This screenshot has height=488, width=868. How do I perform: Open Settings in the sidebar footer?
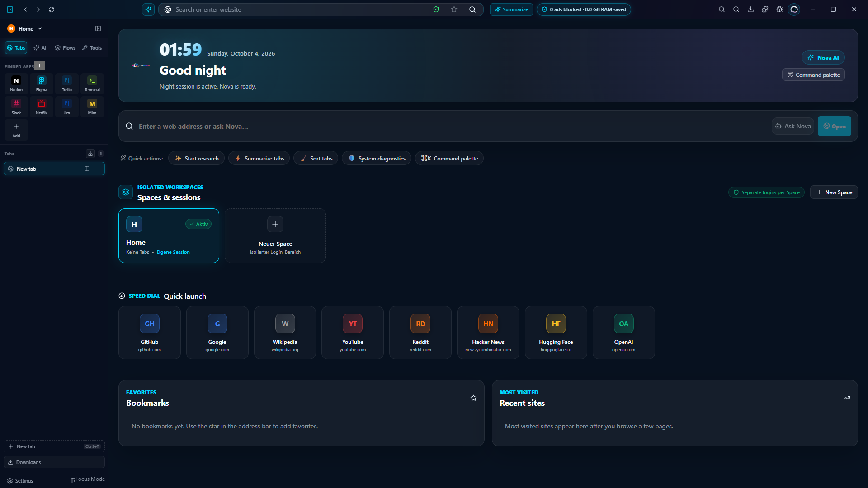20,481
